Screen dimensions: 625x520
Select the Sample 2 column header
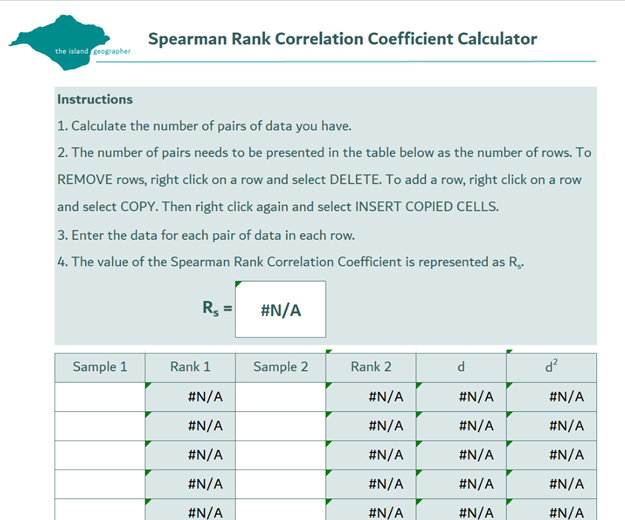[x=281, y=367]
